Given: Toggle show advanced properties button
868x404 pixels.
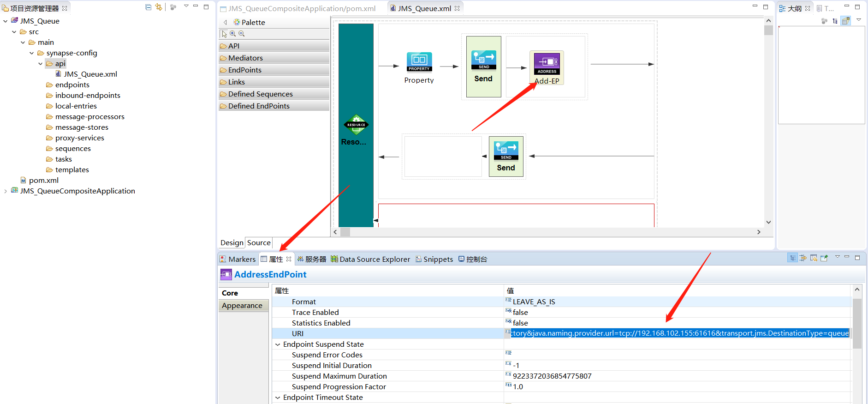Looking at the screenshot, I should (x=803, y=258).
